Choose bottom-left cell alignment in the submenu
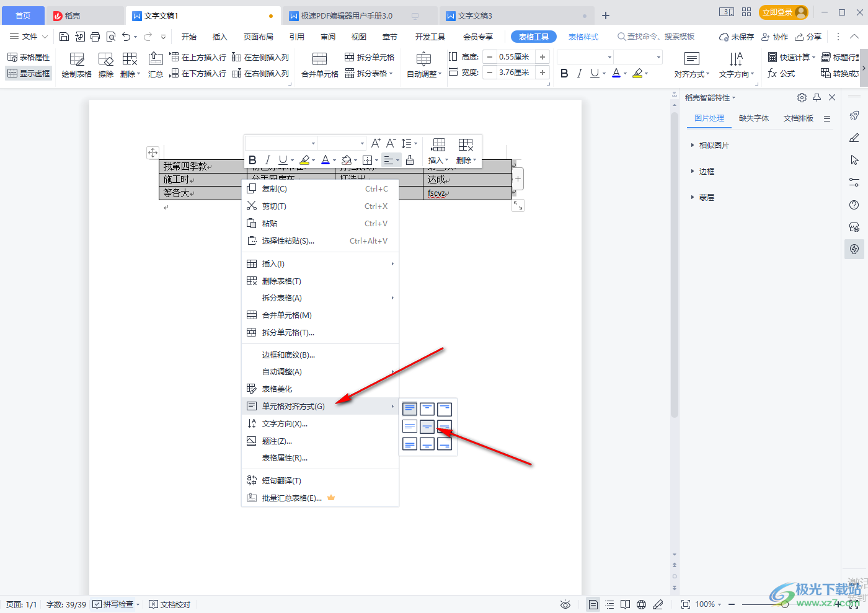The width and height of the screenshot is (868, 613). pos(410,444)
